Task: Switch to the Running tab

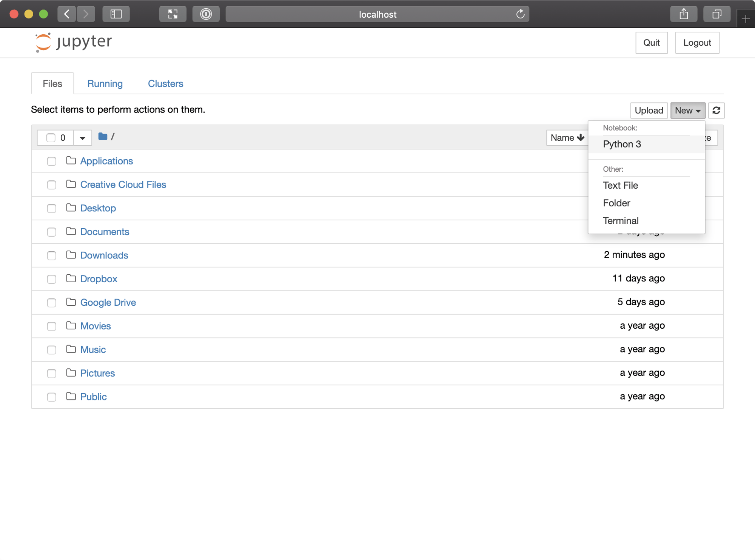Action: (x=105, y=83)
